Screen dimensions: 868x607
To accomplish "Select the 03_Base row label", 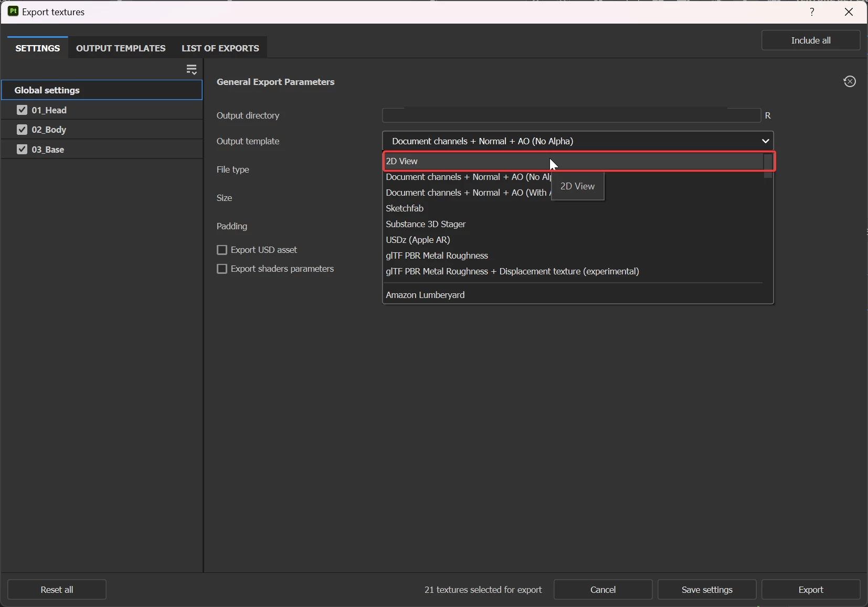I will coord(48,150).
